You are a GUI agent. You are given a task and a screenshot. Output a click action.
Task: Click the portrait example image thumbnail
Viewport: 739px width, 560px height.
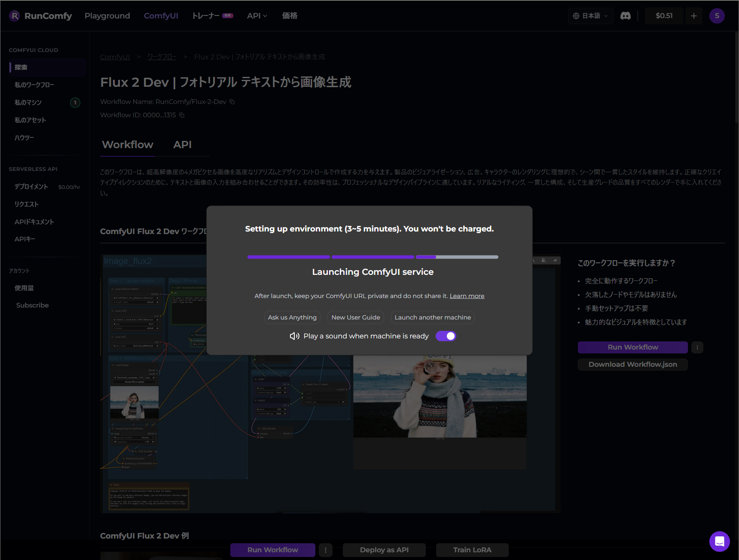click(x=440, y=395)
